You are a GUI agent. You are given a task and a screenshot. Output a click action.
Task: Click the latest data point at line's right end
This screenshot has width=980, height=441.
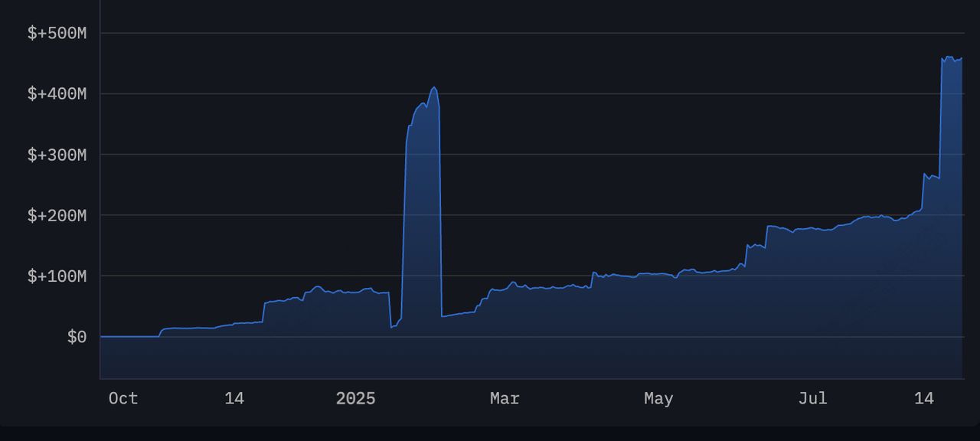click(962, 58)
